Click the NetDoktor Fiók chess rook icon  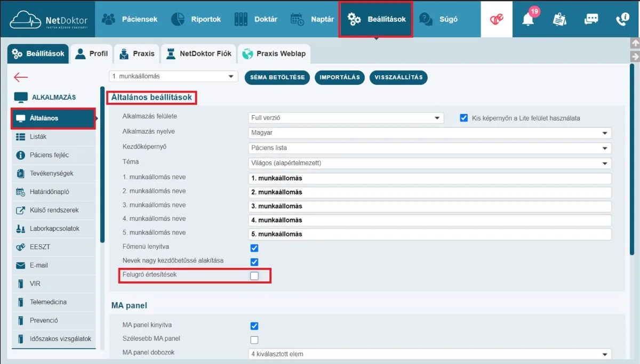[171, 54]
